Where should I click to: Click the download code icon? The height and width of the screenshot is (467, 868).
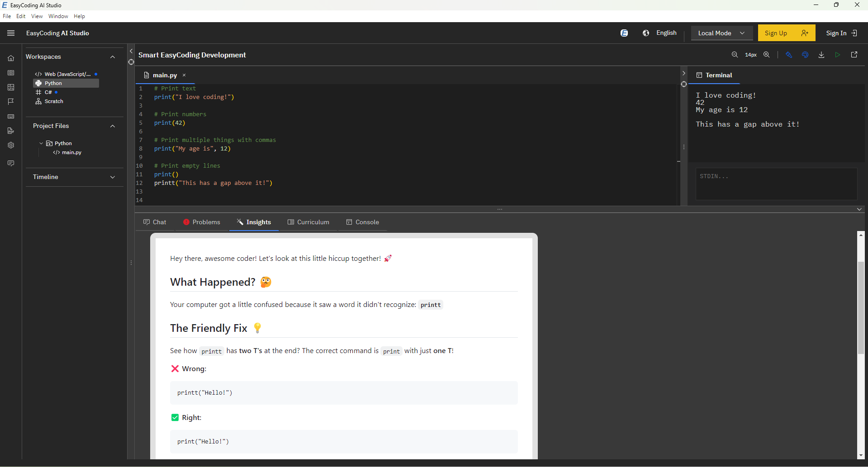[x=821, y=55]
